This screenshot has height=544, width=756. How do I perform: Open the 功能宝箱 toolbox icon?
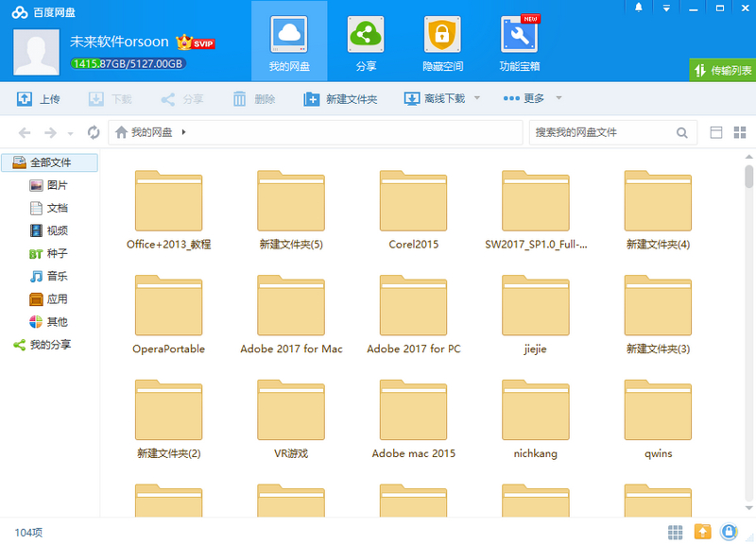[519, 43]
